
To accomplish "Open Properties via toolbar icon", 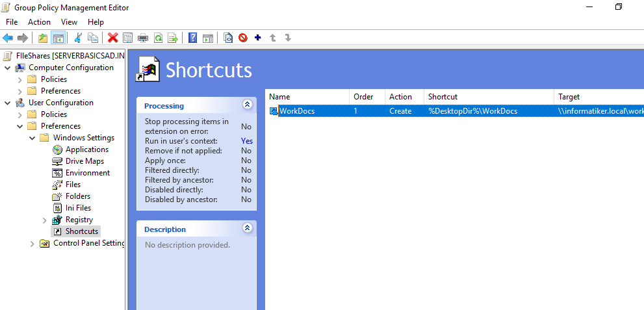I will (128, 38).
